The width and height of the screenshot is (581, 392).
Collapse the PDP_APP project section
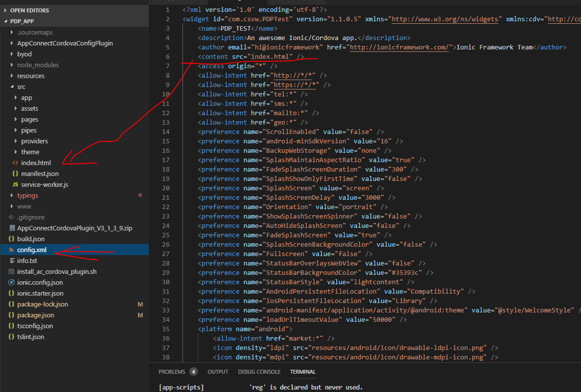[x=5, y=21]
